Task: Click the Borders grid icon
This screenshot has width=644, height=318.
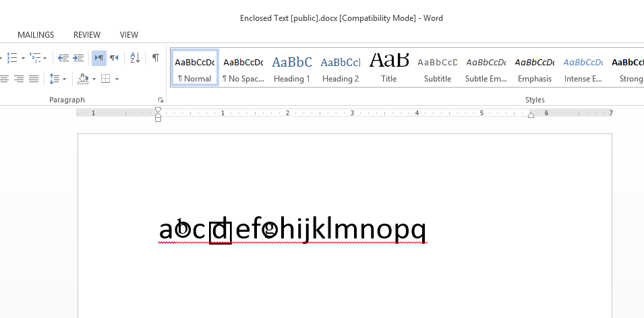Action: [105, 79]
